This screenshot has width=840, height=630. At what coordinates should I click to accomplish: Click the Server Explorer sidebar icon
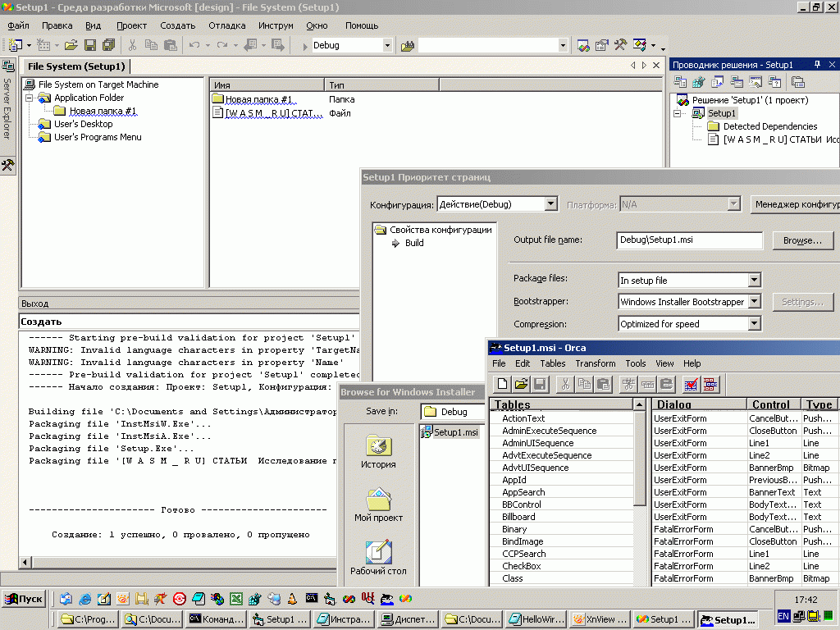pos(7,66)
